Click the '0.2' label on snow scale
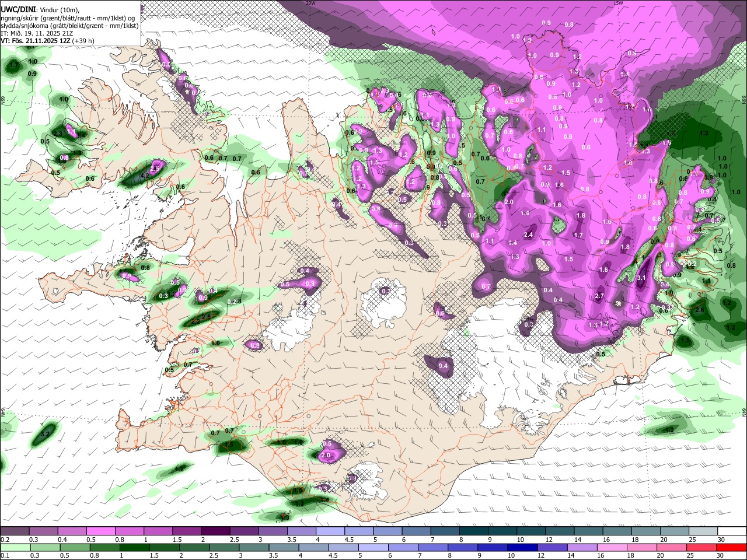Screen dimensions: 747x560 pyautogui.click(x=5, y=540)
